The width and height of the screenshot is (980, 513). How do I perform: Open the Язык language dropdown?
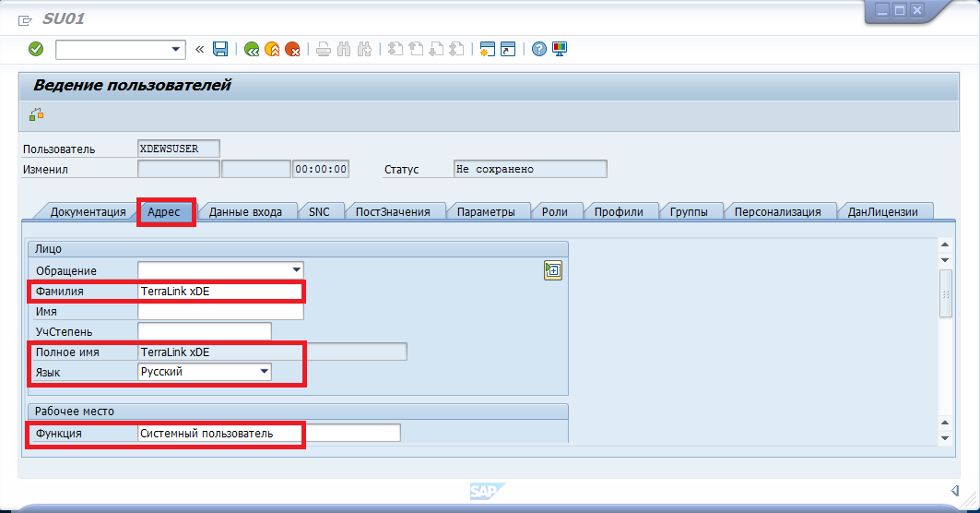click(x=265, y=372)
